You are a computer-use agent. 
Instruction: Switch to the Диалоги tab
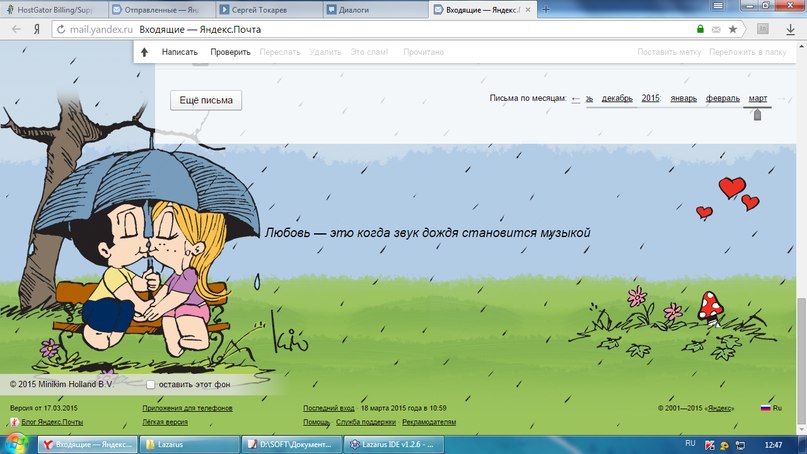click(375, 10)
